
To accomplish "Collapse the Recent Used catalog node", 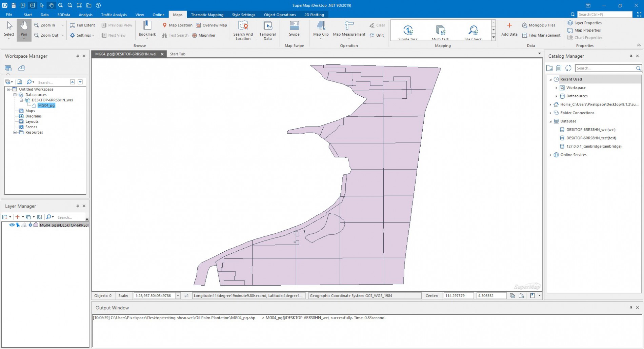I will [550, 79].
